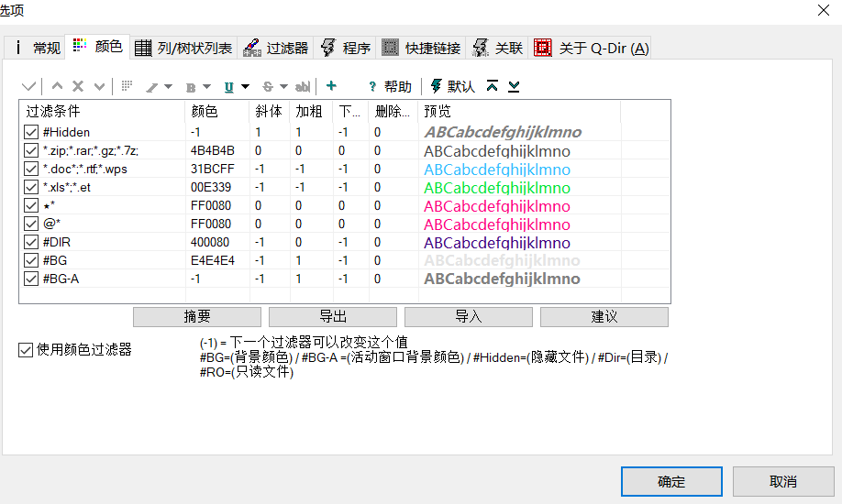Toggle the @* filter checkbox
The height and width of the screenshot is (504, 842).
click(x=31, y=224)
